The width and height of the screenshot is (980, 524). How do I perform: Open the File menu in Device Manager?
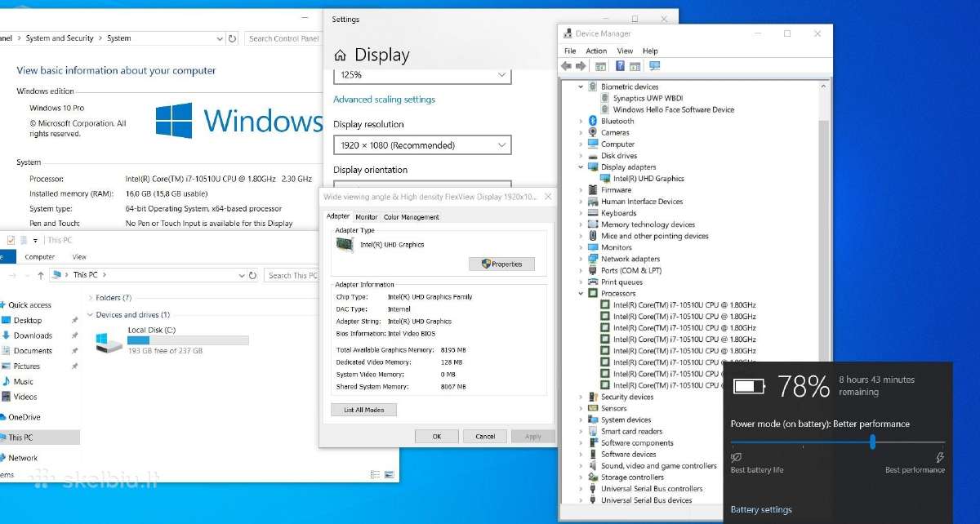tap(570, 51)
